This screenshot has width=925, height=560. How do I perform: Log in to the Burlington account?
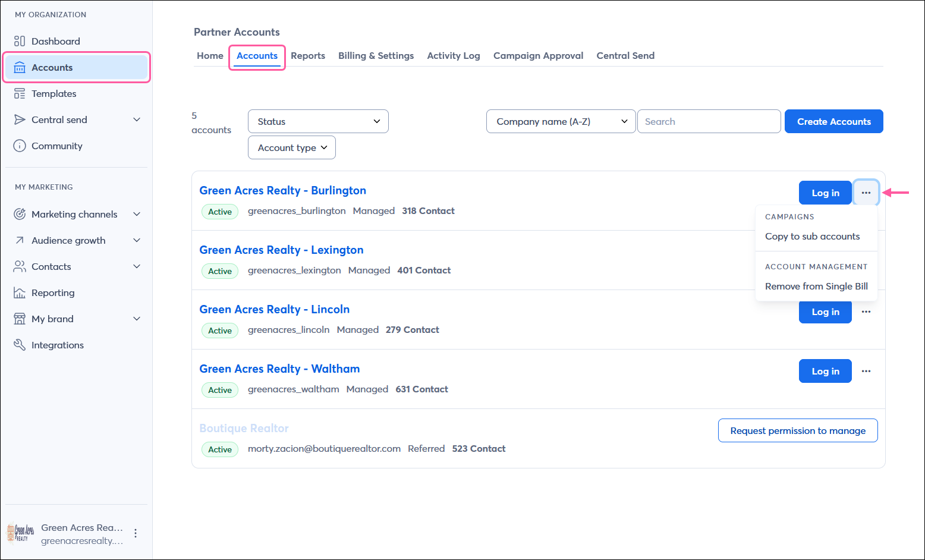825,193
